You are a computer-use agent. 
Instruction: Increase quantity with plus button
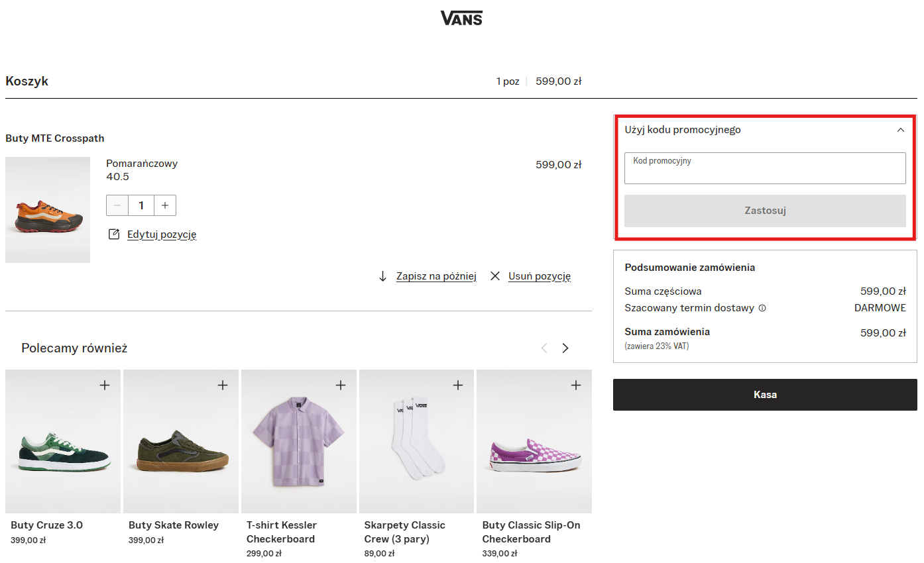click(x=165, y=205)
